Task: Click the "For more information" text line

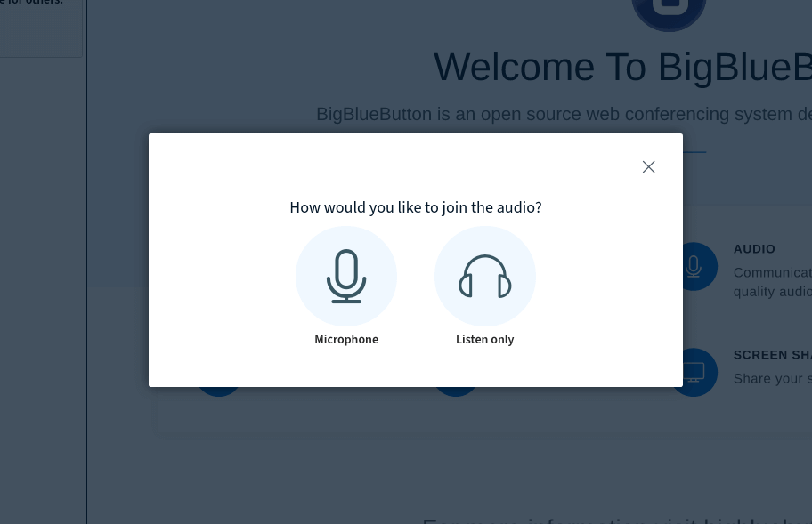Action: click(616, 519)
